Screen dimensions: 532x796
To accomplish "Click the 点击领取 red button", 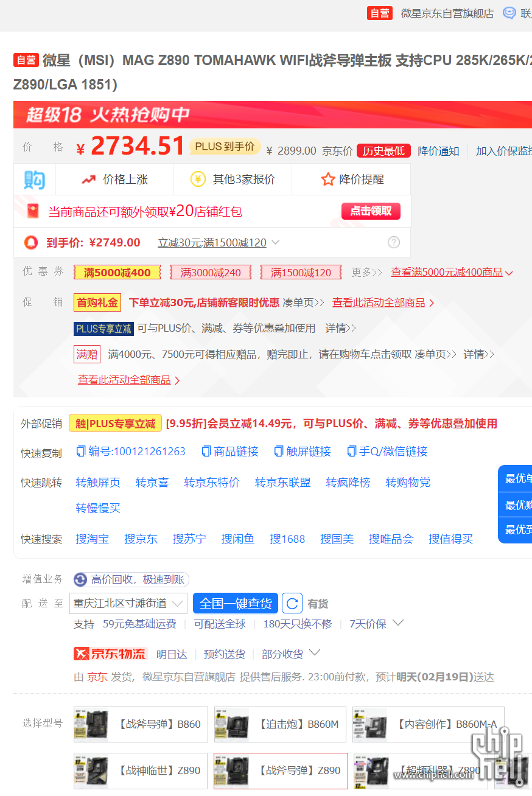I will click(371, 211).
